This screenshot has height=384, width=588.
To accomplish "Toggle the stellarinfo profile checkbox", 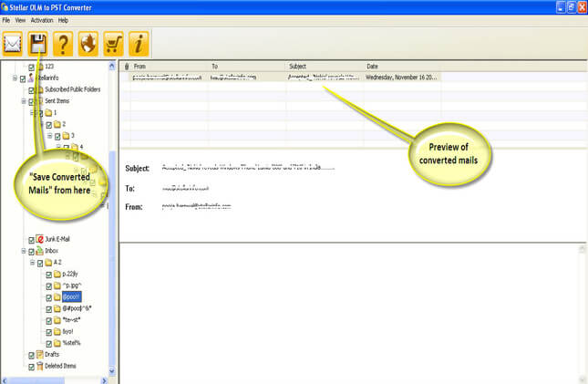I will coord(23,78).
